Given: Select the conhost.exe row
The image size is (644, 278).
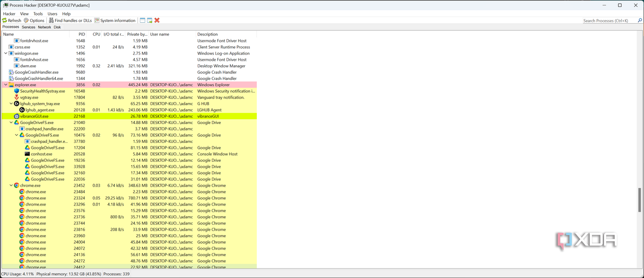Looking at the screenshot, I should [129, 154].
